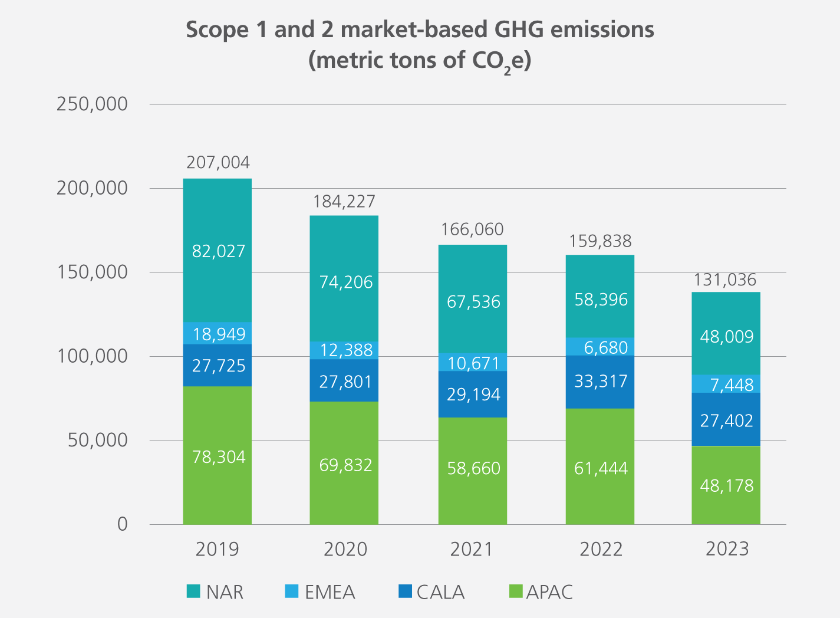The height and width of the screenshot is (618, 840).
Task: Click the 2019 total value 207,004
Action: tap(218, 162)
